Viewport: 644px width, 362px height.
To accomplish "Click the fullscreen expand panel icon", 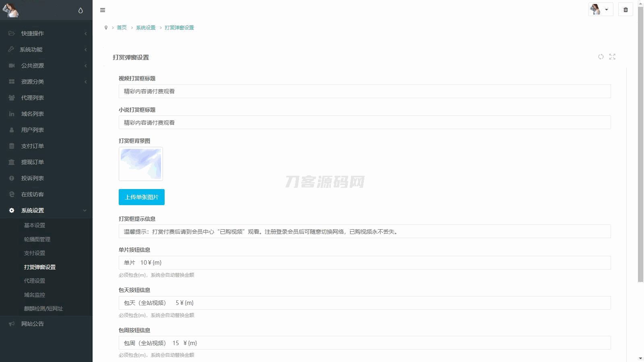I will (x=612, y=57).
